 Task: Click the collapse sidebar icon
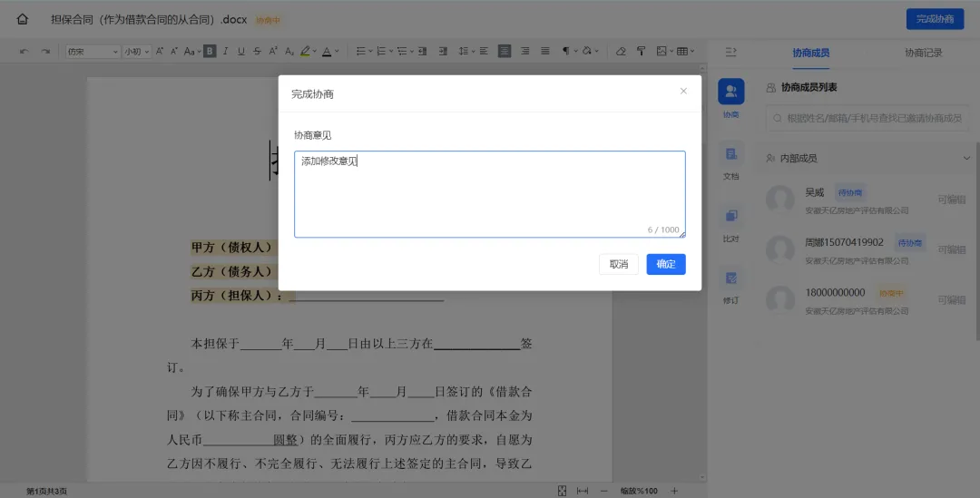[x=731, y=52]
